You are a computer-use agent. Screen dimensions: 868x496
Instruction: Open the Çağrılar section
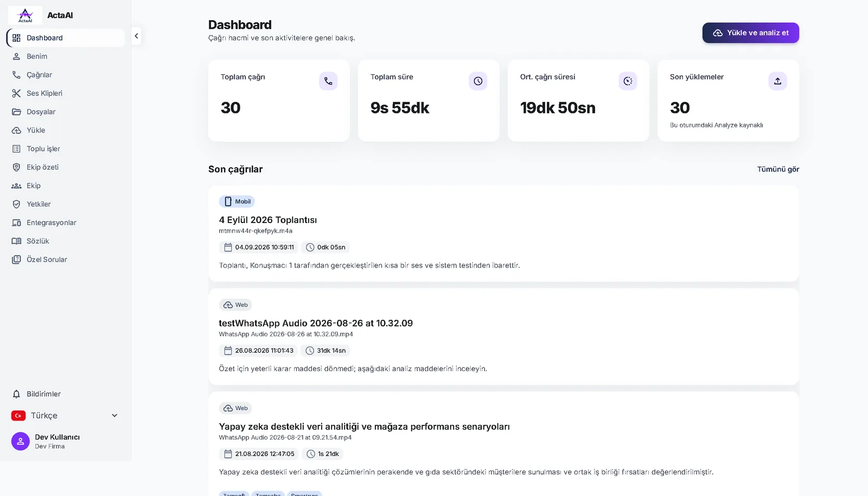click(66, 75)
